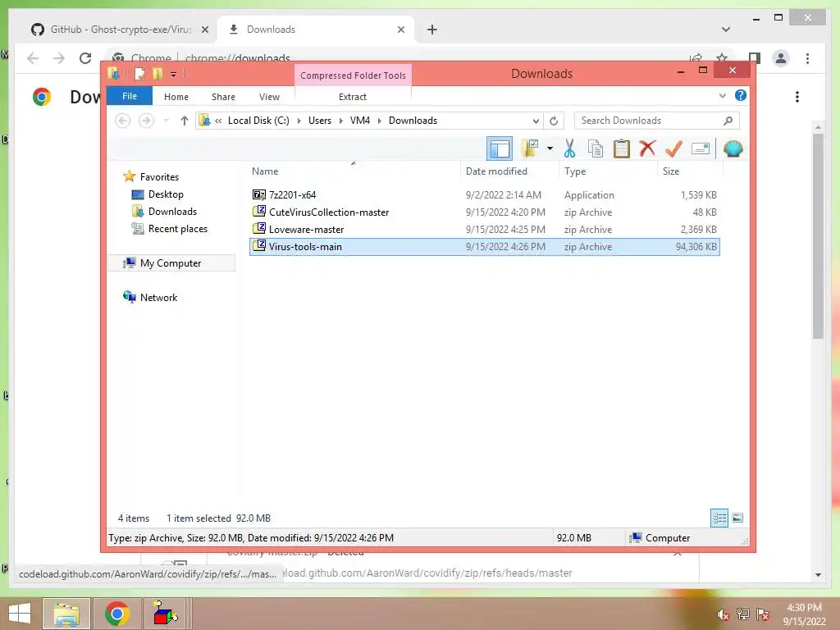Select Virus-tools-main zip file
840x630 pixels.
tap(485, 246)
